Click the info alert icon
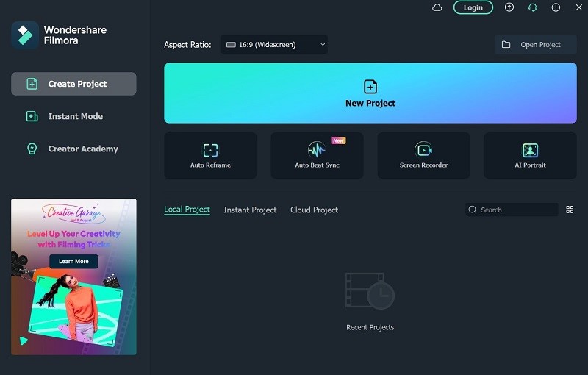The image size is (588, 375). [x=556, y=7]
